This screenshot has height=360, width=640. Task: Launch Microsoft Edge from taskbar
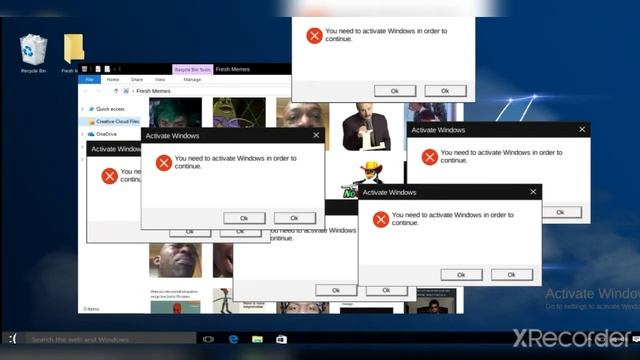pyautogui.click(x=233, y=339)
